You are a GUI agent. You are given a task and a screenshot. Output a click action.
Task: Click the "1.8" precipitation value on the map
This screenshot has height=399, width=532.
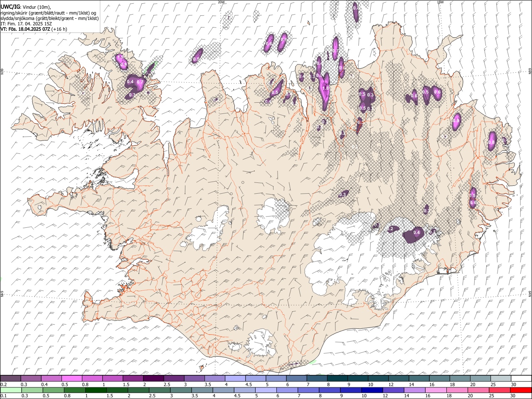326,88
